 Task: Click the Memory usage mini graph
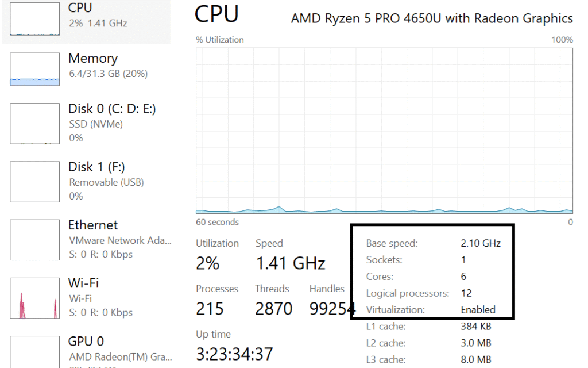(x=34, y=69)
